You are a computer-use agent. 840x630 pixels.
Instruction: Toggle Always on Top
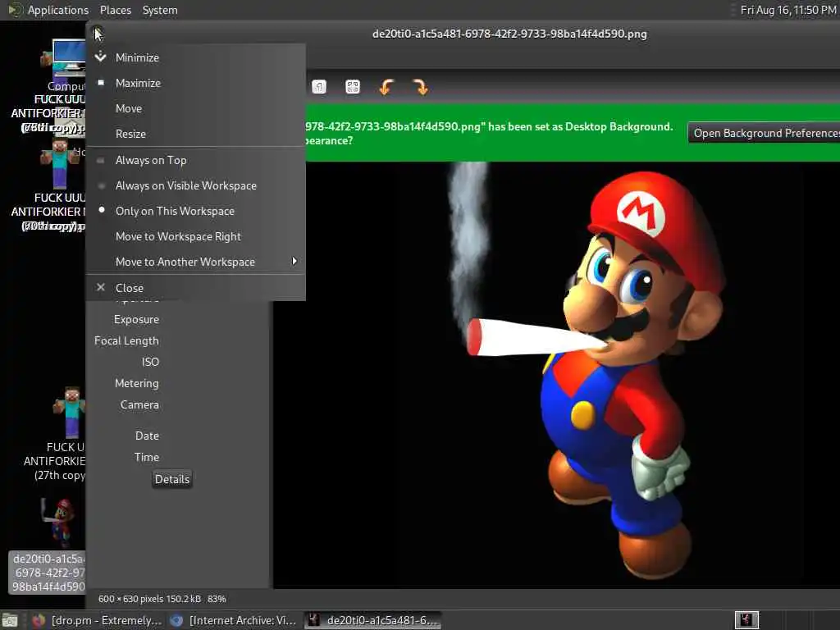point(195,160)
